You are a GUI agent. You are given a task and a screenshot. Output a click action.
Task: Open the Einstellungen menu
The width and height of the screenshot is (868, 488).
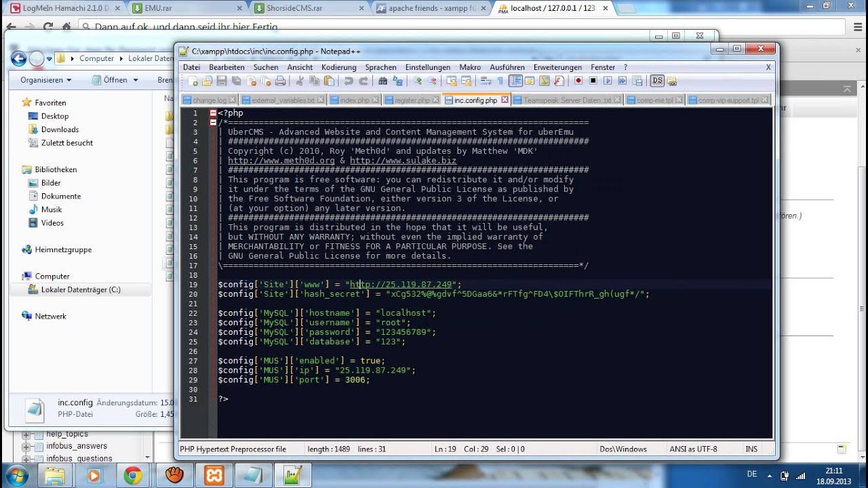click(428, 67)
